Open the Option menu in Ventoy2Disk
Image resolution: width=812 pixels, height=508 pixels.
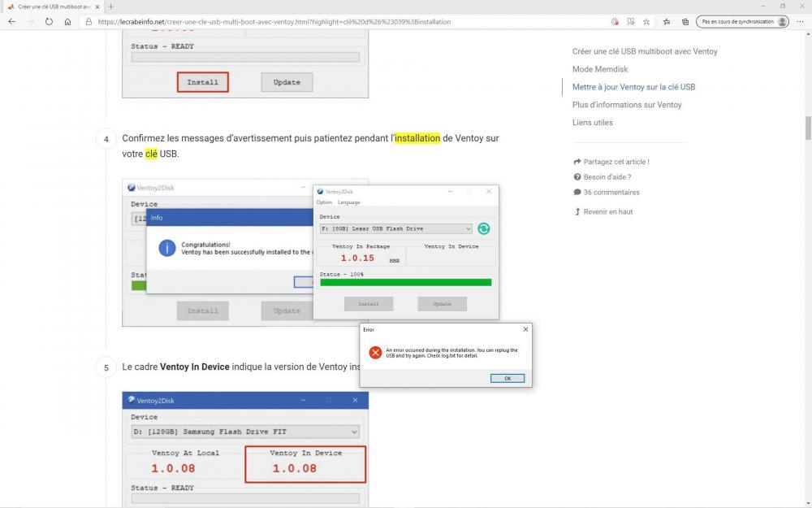pyautogui.click(x=324, y=202)
